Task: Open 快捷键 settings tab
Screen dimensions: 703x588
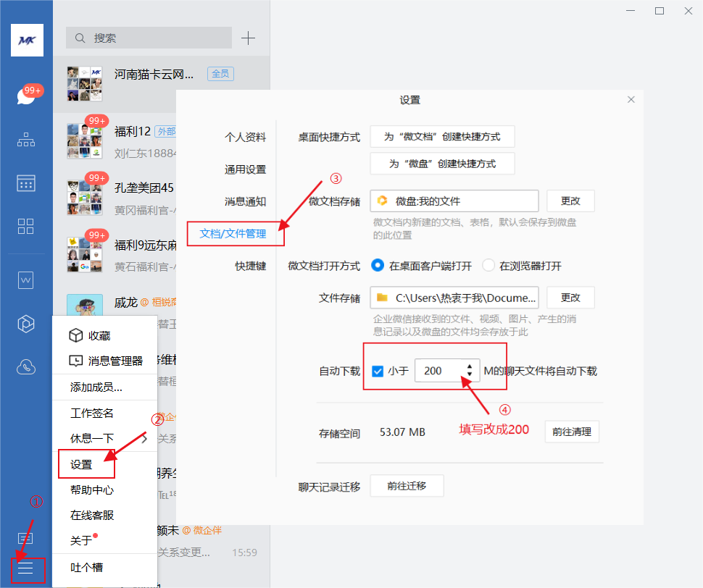Action: pyautogui.click(x=251, y=266)
